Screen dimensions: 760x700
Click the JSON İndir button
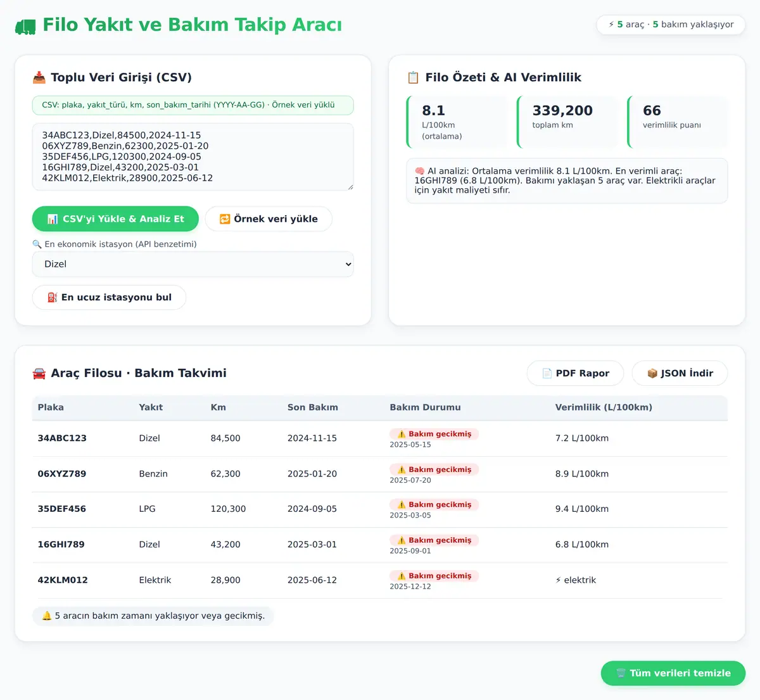(x=680, y=374)
